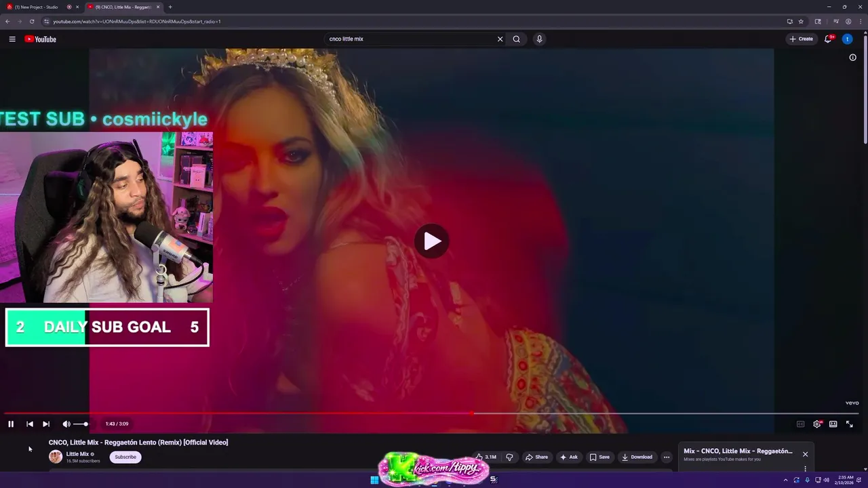Pause the video from the control bar
Screen dimensions: 868x488
[11, 424]
